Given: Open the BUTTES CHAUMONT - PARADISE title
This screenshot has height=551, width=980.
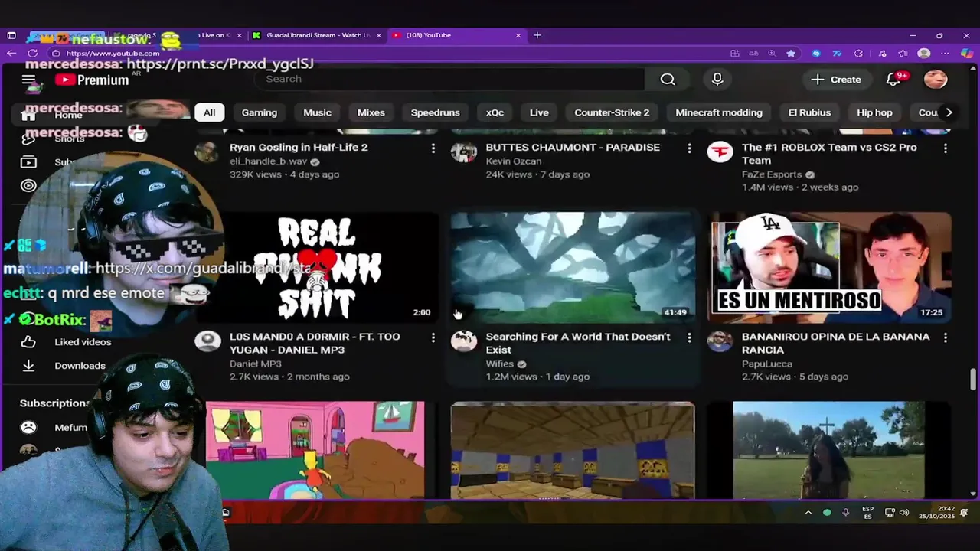Looking at the screenshot, I should coord(573,147).
